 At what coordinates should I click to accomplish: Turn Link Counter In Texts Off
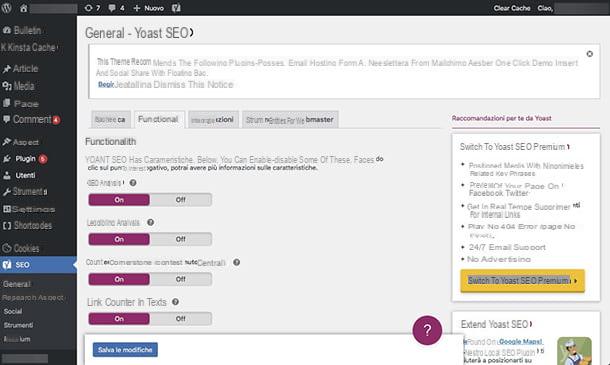point(181,319)
